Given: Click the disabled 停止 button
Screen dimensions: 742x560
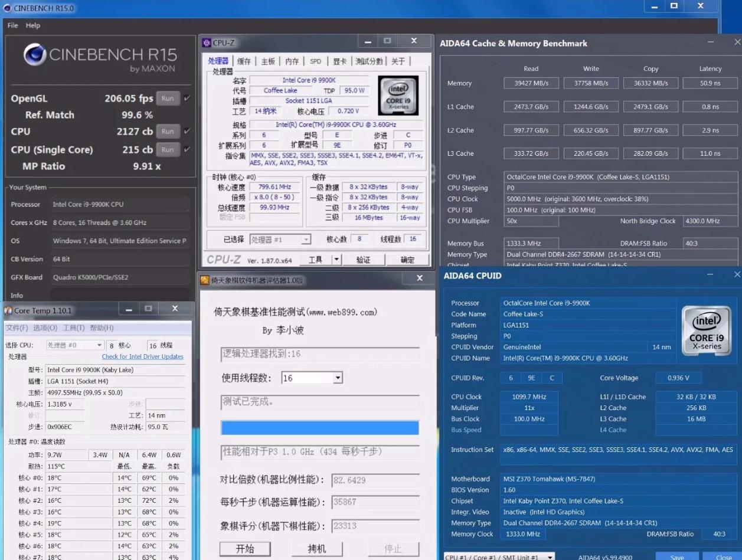Looking at the screenshot, I should pyautogui.click(x=393, y=549).
